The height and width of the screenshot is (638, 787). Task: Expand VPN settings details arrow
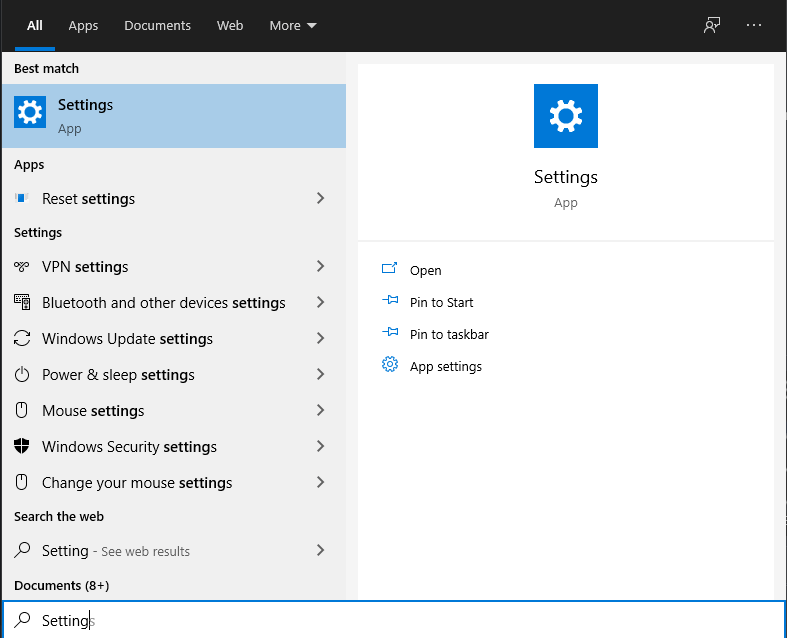pyautogui.click(x=320, y=267)
